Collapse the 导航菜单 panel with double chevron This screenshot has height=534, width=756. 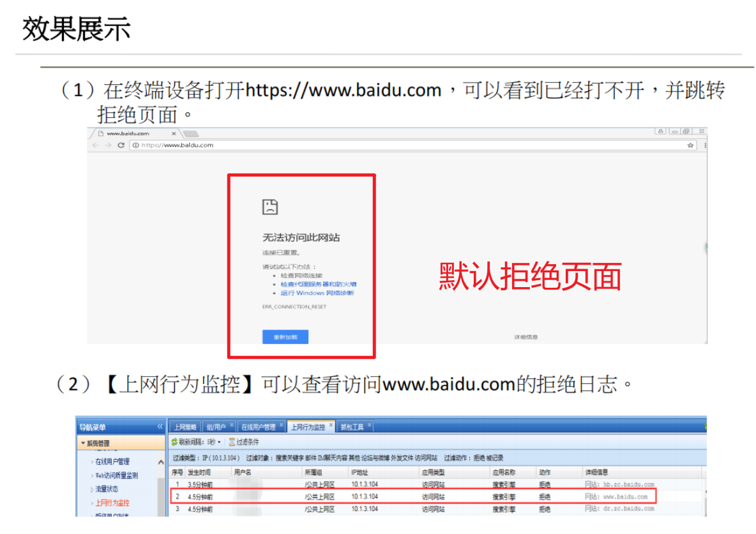point(160,427)
